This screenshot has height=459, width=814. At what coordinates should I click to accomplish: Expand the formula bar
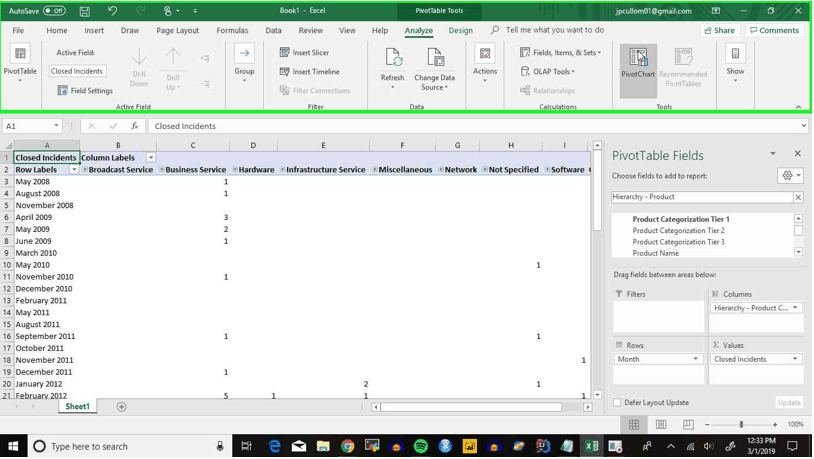[x=804, y=126]
